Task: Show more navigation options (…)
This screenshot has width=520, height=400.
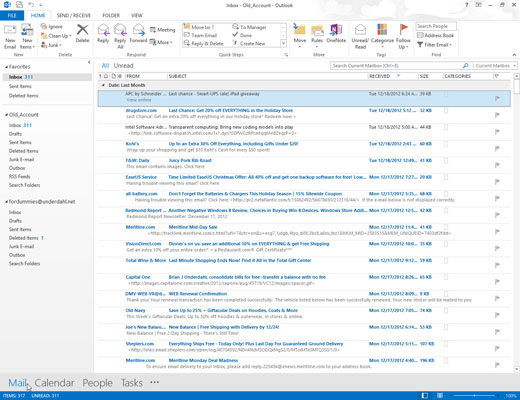Action: [x=154, y=382]
